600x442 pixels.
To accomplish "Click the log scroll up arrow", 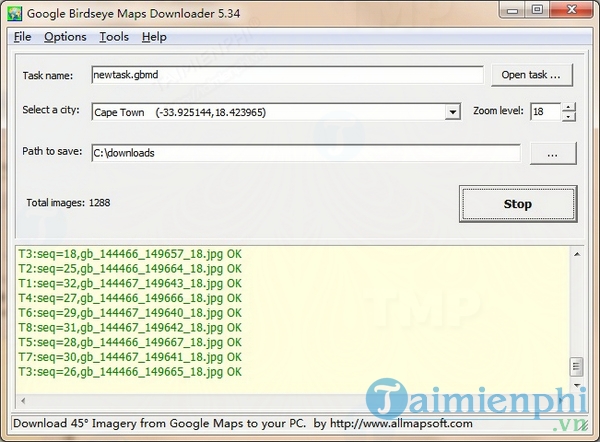I will pos(577,254).
